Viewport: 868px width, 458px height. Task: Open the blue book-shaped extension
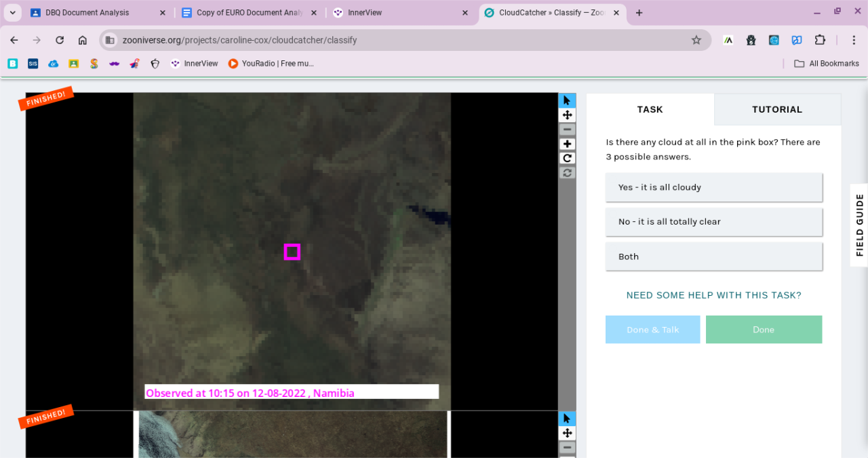[x=797, y=40]
